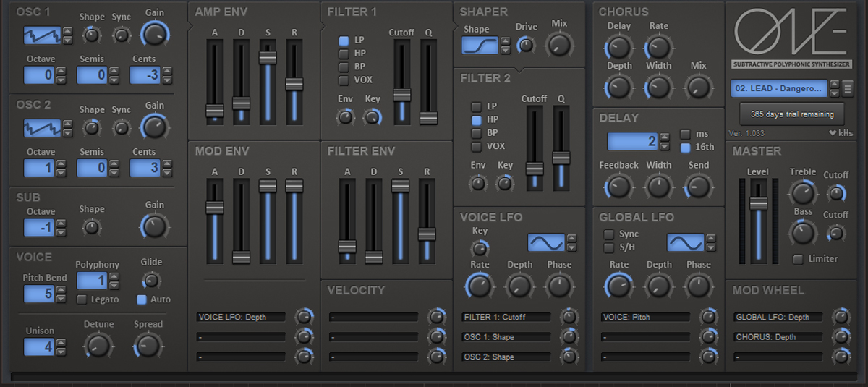The image size is (868, 387).
Task: Click the OSC 1 Octave value stepper
Action: [x=61, y=75]
